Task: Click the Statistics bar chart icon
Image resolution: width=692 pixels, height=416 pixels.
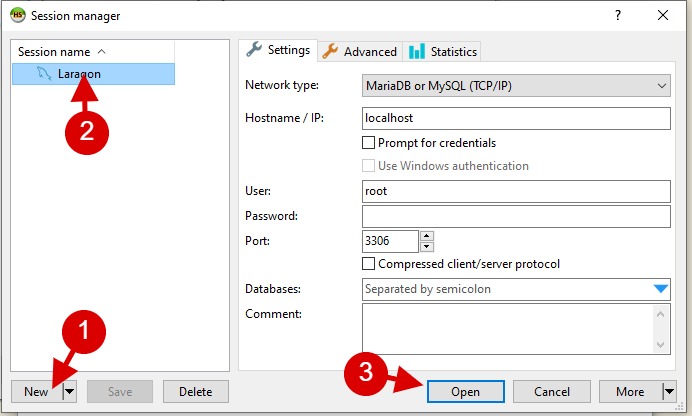Action: click(417, 51)
